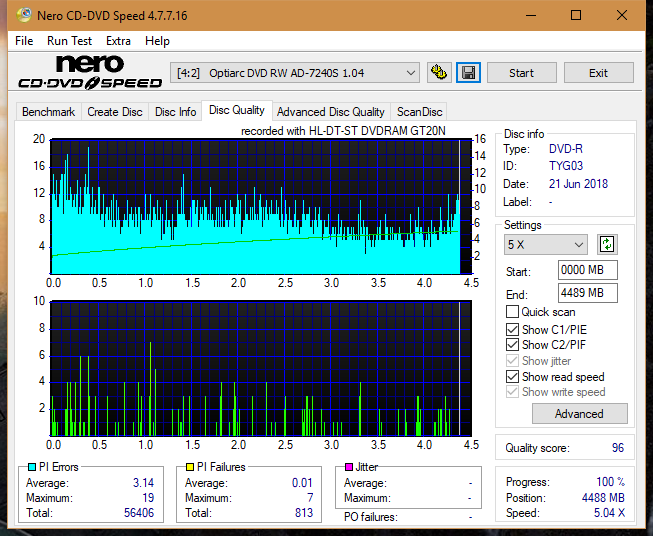This screenshot has width=653, height=536.
Task: Click the PI Errors upper graph
Action: tap(261, 207)
